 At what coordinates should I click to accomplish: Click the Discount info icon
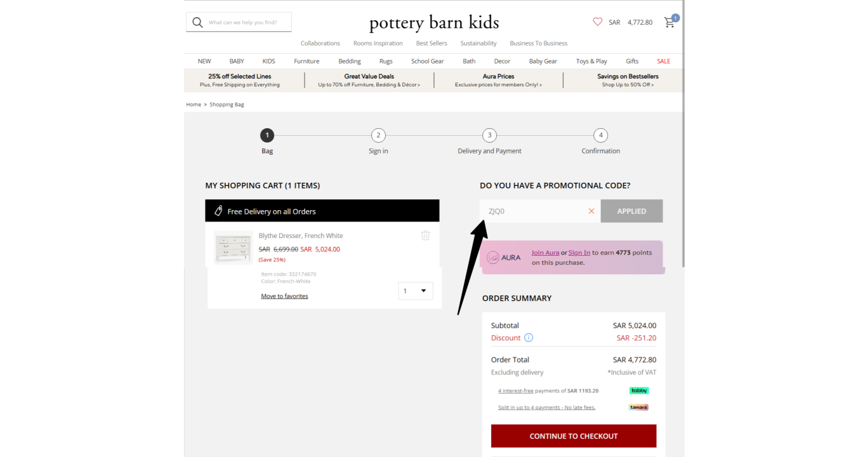tap(529, 338)
